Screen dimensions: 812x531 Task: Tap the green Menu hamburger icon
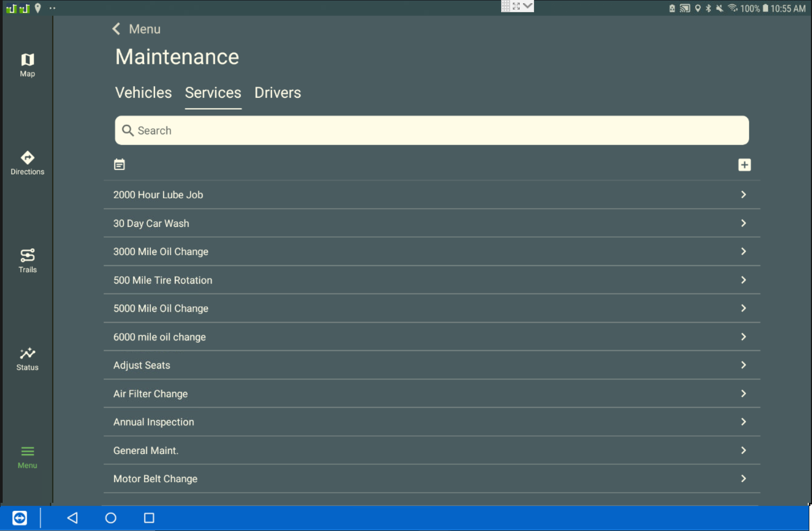point(27,452)
